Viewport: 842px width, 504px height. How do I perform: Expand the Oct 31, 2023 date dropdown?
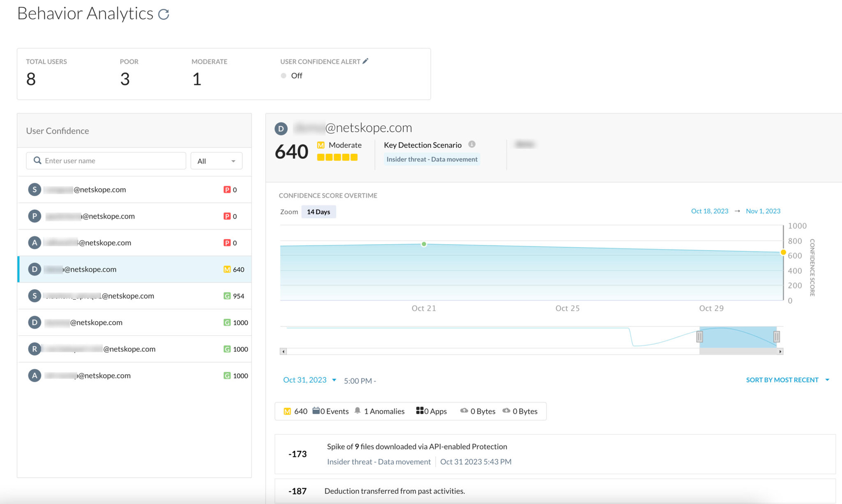(x=335, y=380)
